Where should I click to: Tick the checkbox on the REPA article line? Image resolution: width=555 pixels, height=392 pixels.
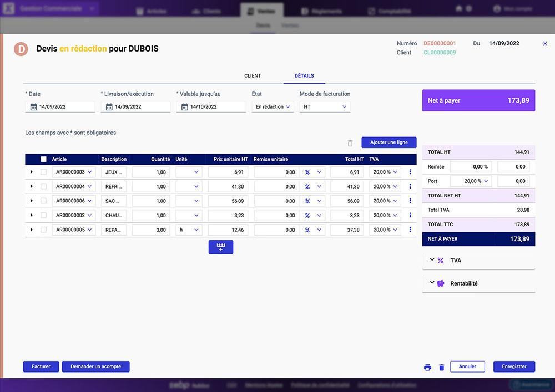click(43, 230)
